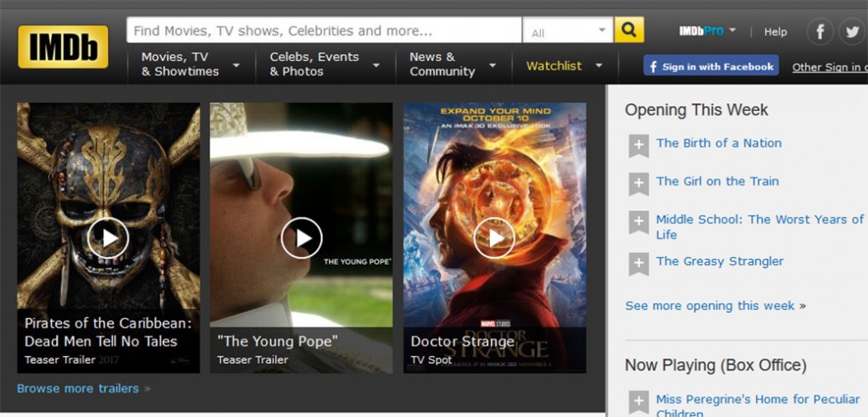Click the Help link
868x417 pixels.
pos(776,32)
